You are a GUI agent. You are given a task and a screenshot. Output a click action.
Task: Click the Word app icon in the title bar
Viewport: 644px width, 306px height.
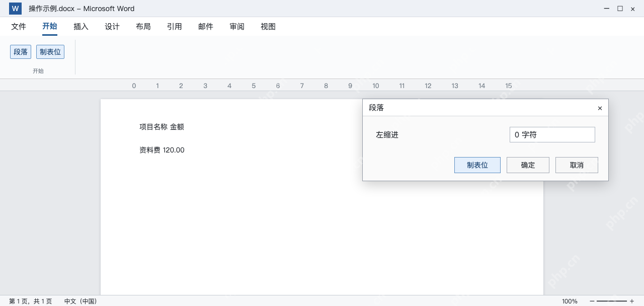point(15,9)
